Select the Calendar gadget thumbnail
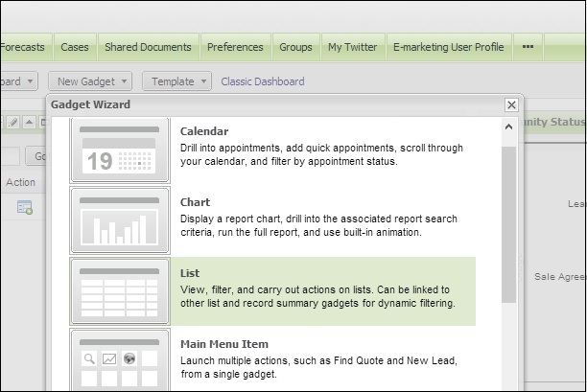The width and height of the screenshot is (587, 392). (x=120, y=150)
